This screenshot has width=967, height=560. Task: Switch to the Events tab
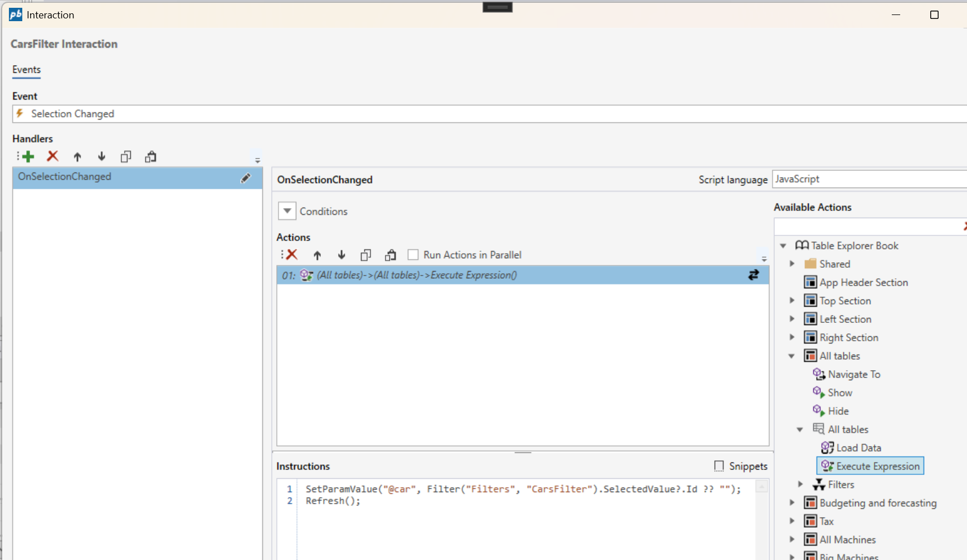[x=26, y=70]
